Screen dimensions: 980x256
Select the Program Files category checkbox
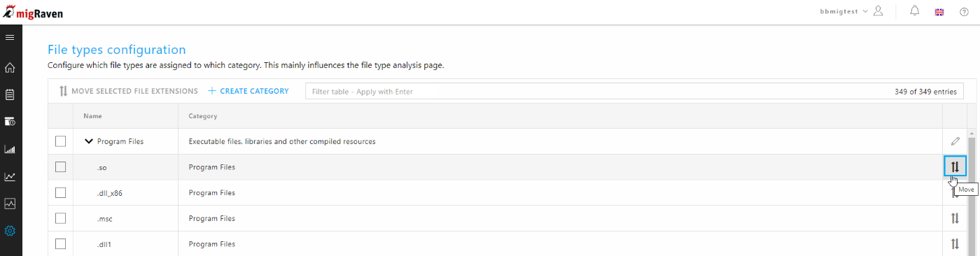[x=60, y=141]
